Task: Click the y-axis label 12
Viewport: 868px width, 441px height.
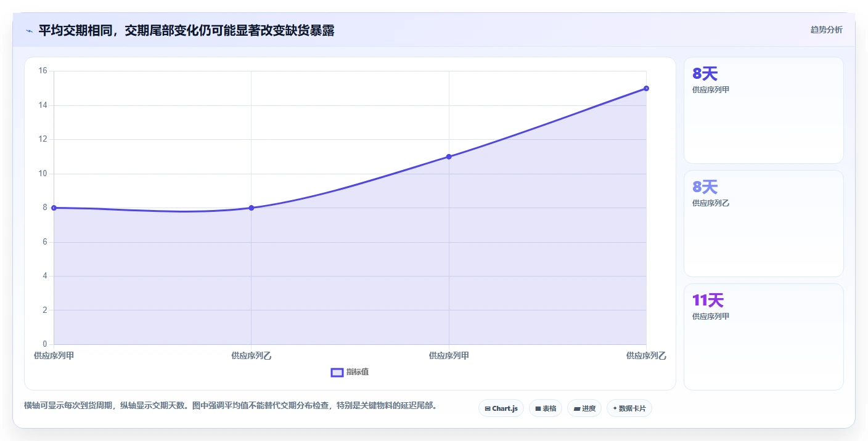Action: point(43,139)
